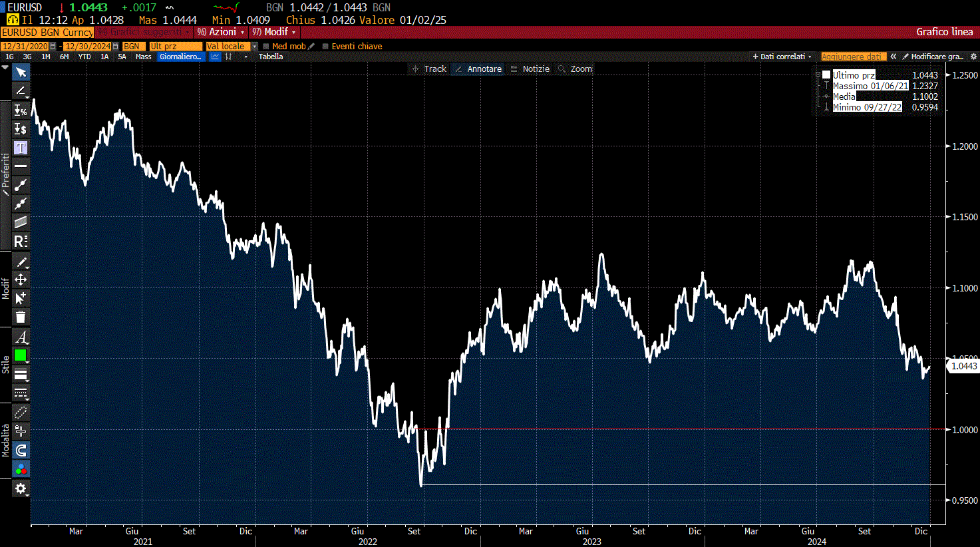
Task: Open the green color swatch
Action: 21,355
